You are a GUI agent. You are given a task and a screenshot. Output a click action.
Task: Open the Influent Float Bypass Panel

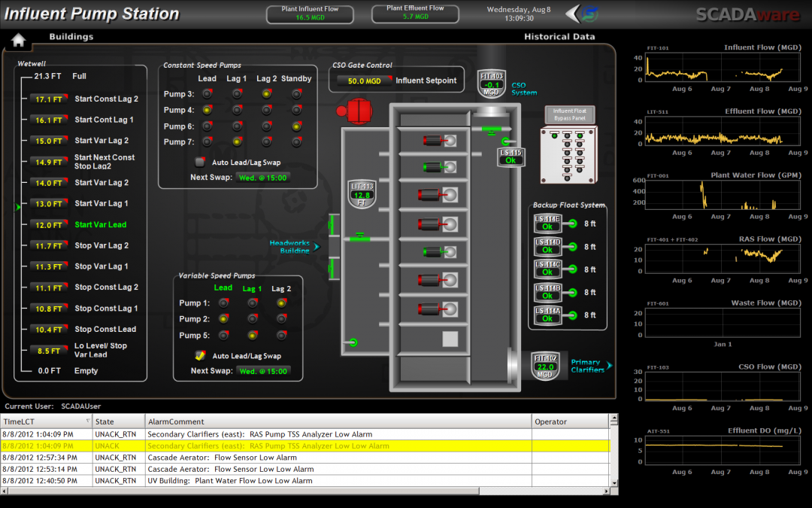coord(569,114)
